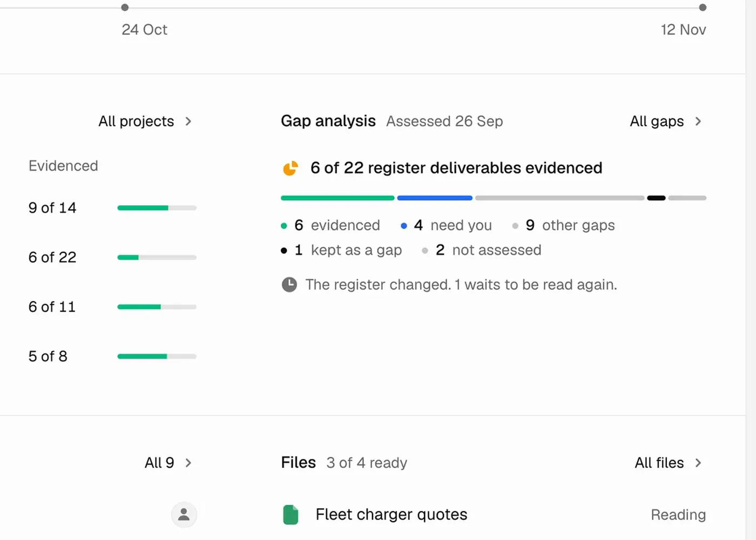Select the 12 Nov timeline marker
Viewport: 756px width, 540px height.
pos(703,8)
